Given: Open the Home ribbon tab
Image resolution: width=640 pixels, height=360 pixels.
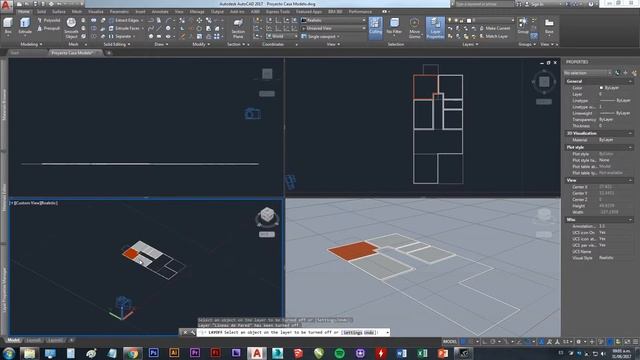Looking at the screenshot, I should coord(24,12).
